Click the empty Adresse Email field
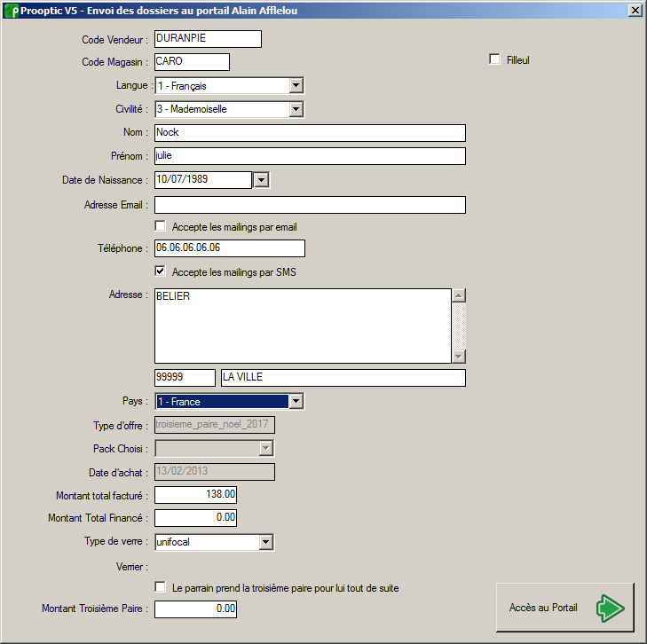 (311, 205)
